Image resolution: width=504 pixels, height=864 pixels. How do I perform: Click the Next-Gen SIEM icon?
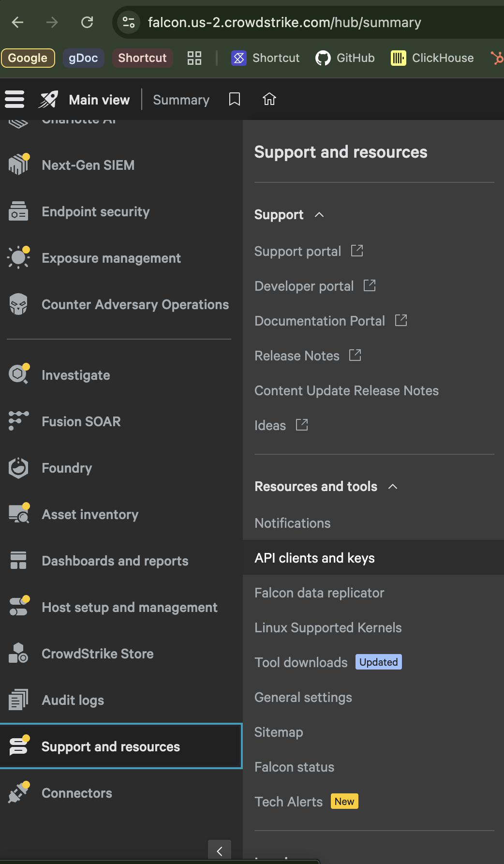click(19, 164)
